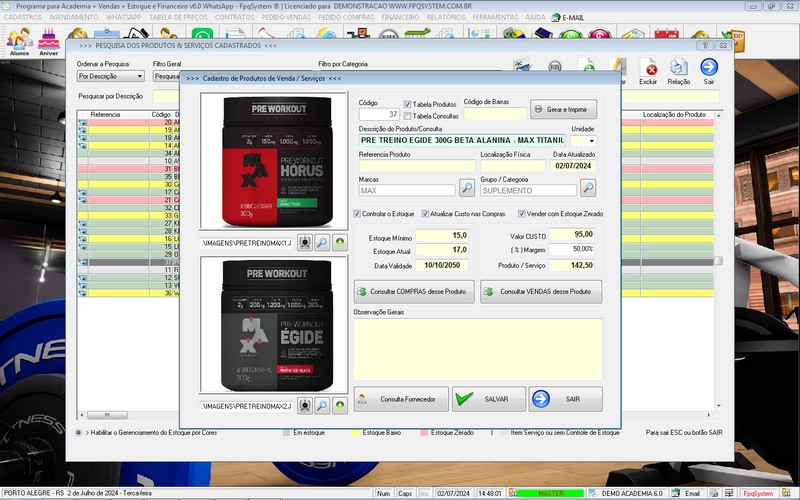Click the Data Validade field 10/10/2050
The image size is (800, 500).
click(442, 266)
